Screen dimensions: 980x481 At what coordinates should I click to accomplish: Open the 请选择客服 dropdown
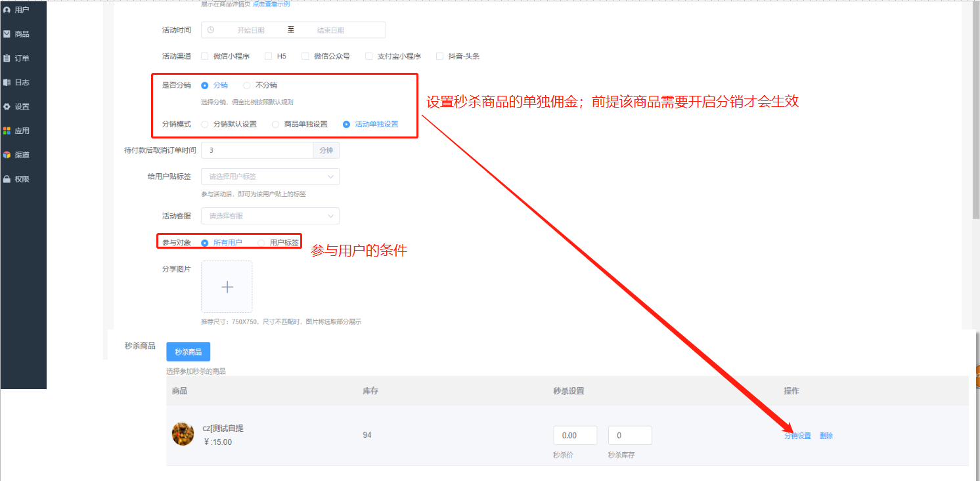click(270, 216)
